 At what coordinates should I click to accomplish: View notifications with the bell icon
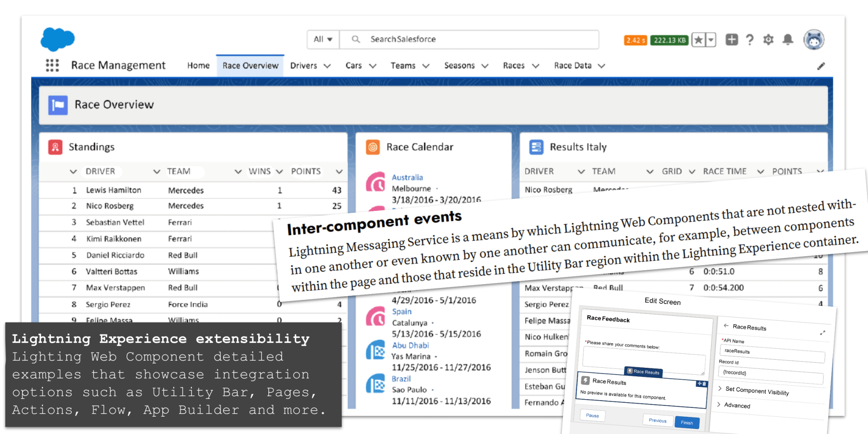(788, 39)
